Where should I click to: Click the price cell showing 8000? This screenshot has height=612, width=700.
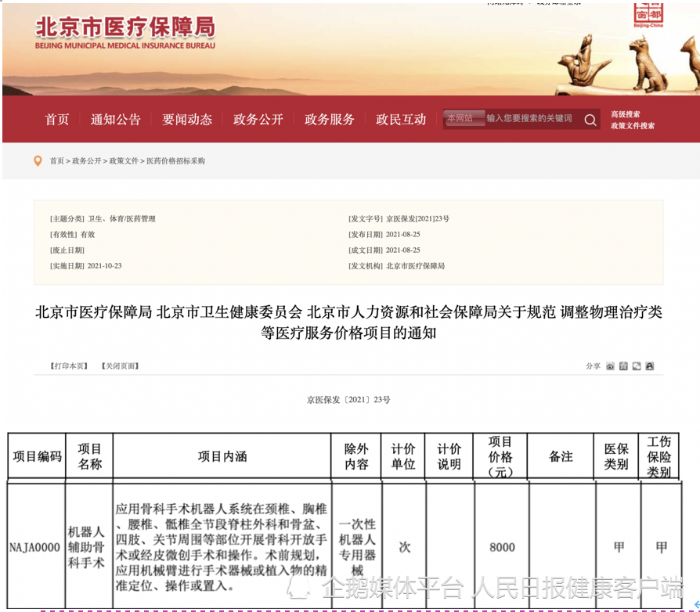502,547
